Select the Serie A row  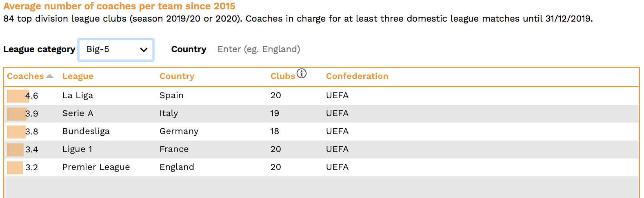pyautogui.click(x=322, y=114)
